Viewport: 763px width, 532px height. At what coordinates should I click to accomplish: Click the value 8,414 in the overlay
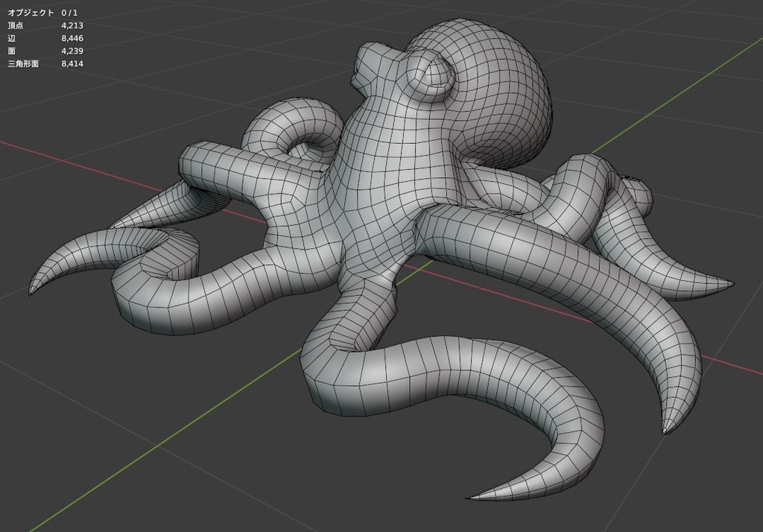(x=72, y=65)
